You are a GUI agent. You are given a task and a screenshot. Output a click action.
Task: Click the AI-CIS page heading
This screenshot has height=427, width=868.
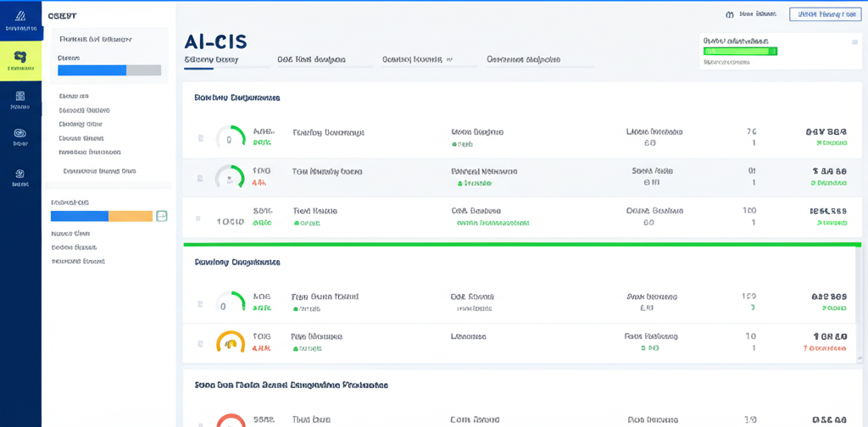[x=215, y=42]
